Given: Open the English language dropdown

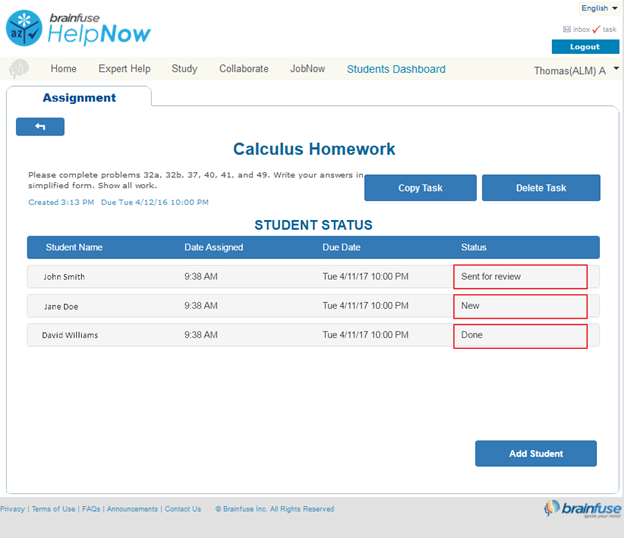Looking at the screenshot, I should point(598,8).
